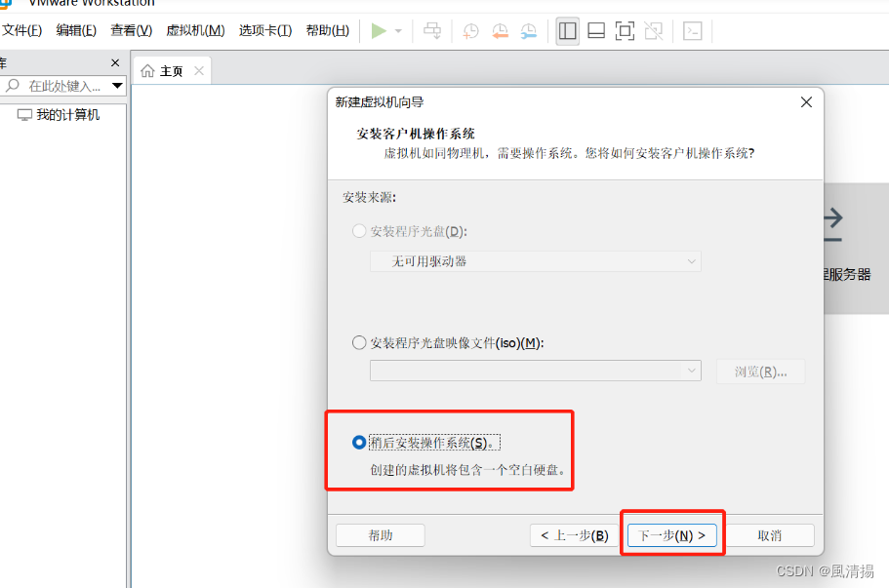Open the 选项卡(T) menu
This screenshot has height=588, width=889.
(264, 30)
